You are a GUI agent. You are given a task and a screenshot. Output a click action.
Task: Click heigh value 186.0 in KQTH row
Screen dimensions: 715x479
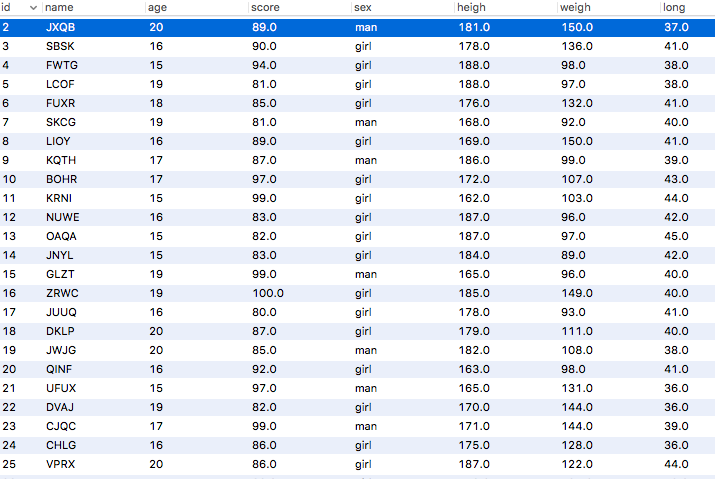click(x=474, y=160)
